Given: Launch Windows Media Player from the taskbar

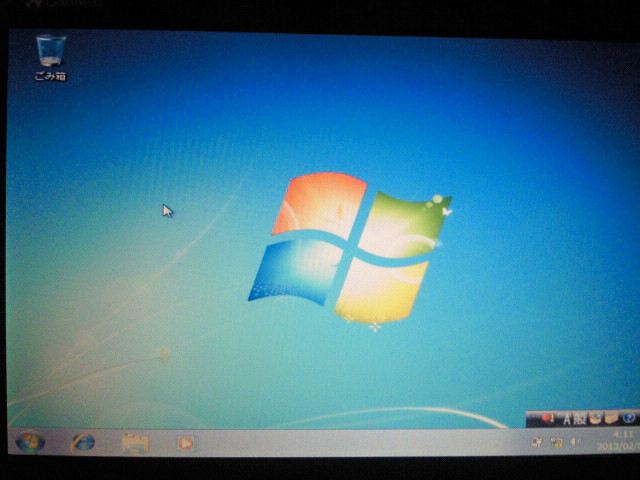Looking at the screenshot, I should (186, 444).
